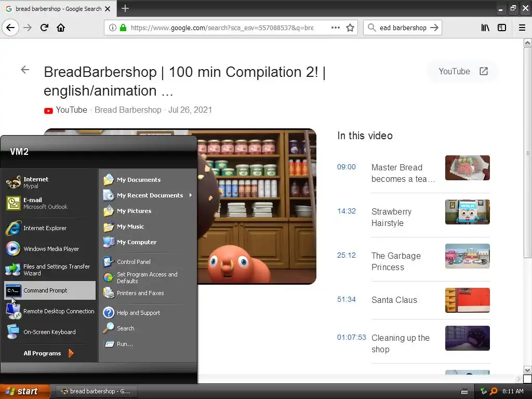Expand All Programs menu
This screenshot has height=399, width=532.
[x=48, y=353]
